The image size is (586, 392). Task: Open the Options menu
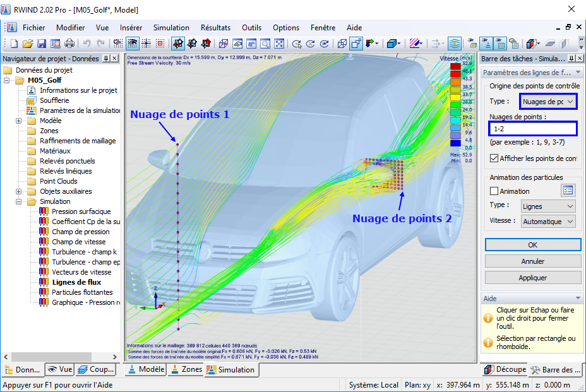pyautogui.click(x=286, y=28)
